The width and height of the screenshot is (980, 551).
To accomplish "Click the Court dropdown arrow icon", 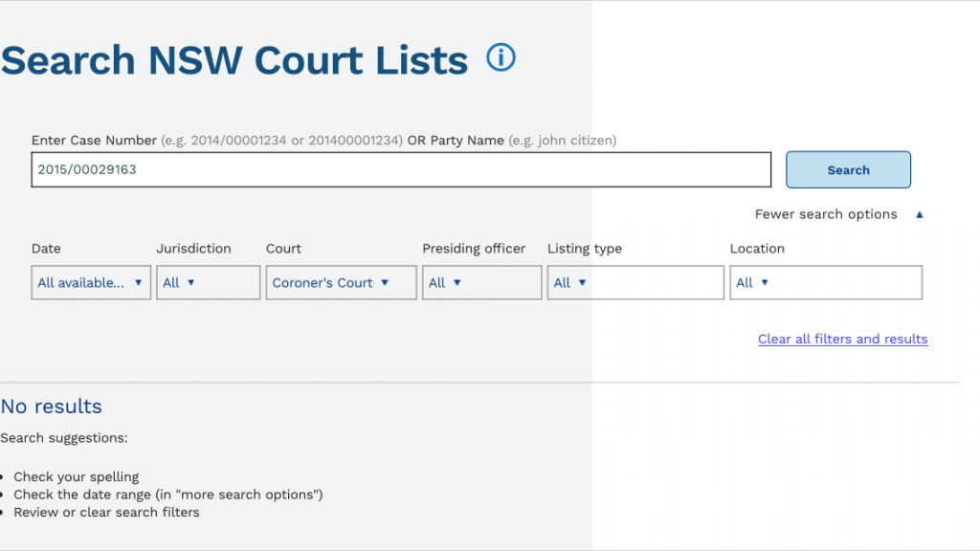I will (385, 282).
